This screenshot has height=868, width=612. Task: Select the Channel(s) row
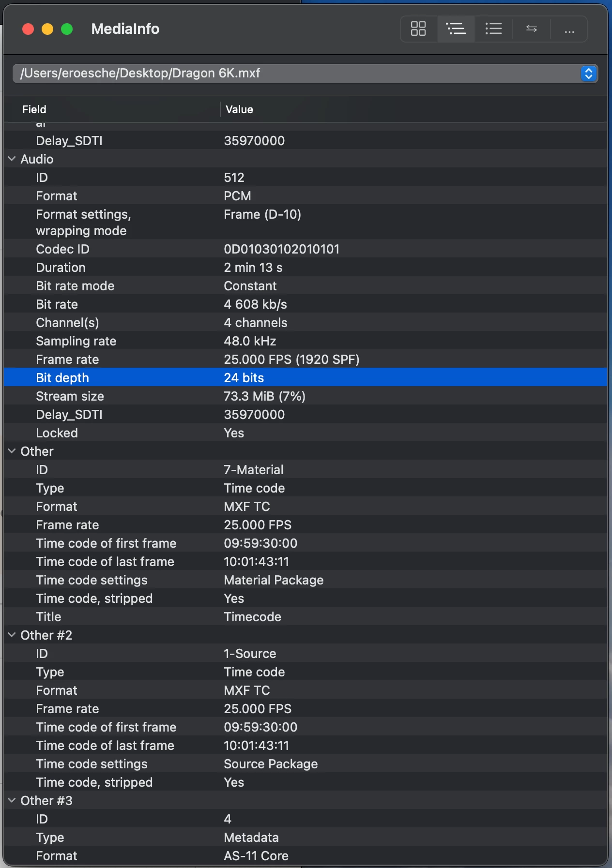click(x=306, y=322)
